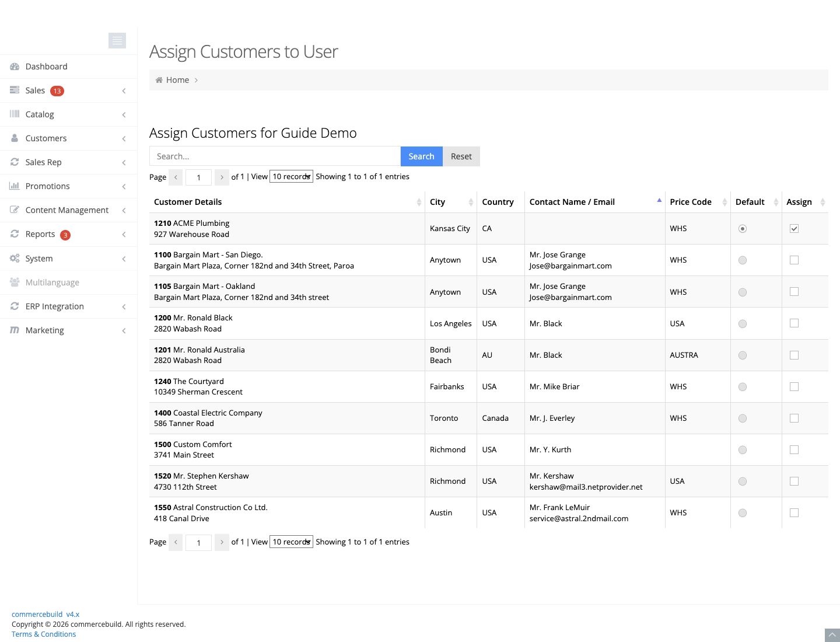Check Assign for 1200 Mr. Ronald Black
This screenshot has width=840, height=642.
click(794, 323)
